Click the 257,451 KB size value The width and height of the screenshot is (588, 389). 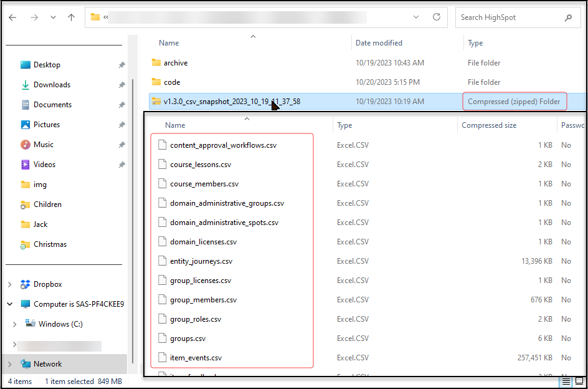[x=535, y=358]
